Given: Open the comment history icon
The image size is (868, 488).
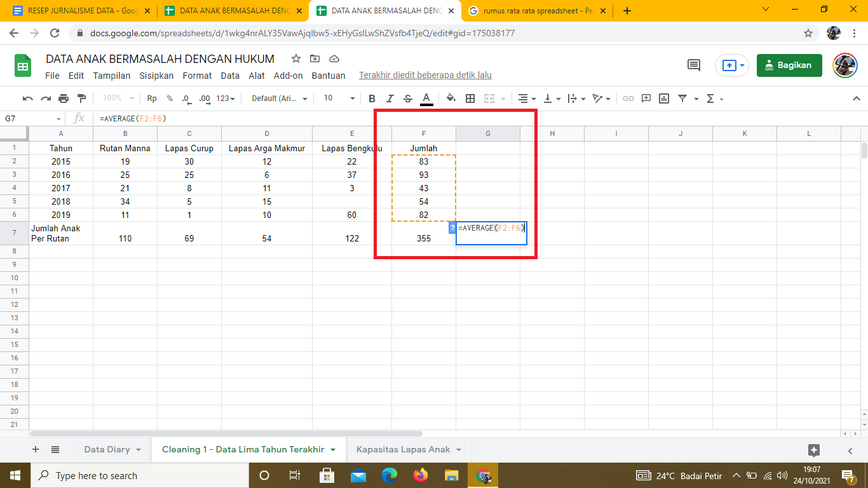Looking at the screenshot, I should tap(694, 65).
